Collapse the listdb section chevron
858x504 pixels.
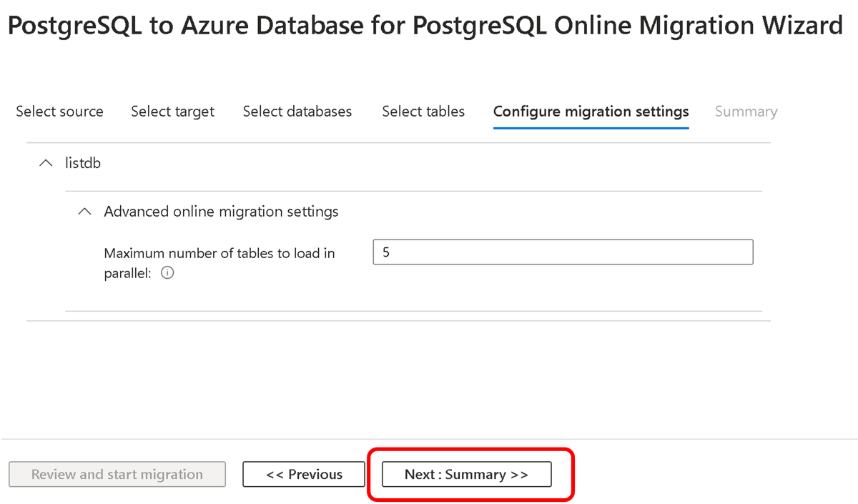46,163
